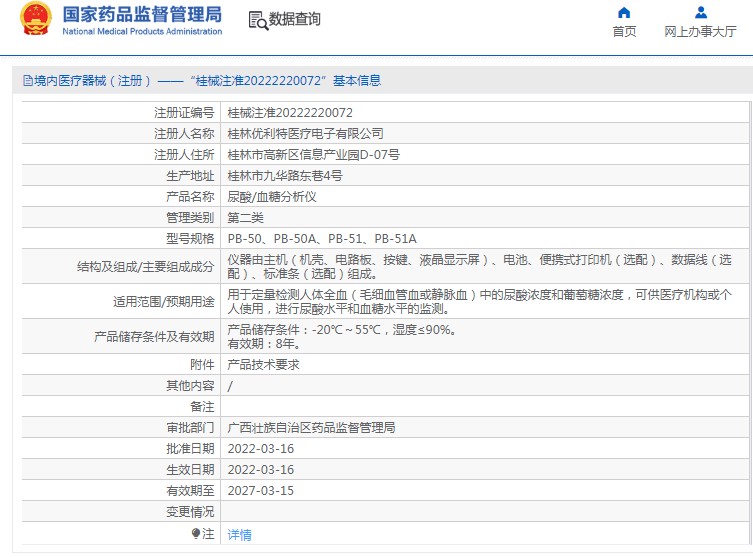The height and width of the screenshot is (557, 753).
Task: Select 第二类 management category value
Action: coord(245,218)
